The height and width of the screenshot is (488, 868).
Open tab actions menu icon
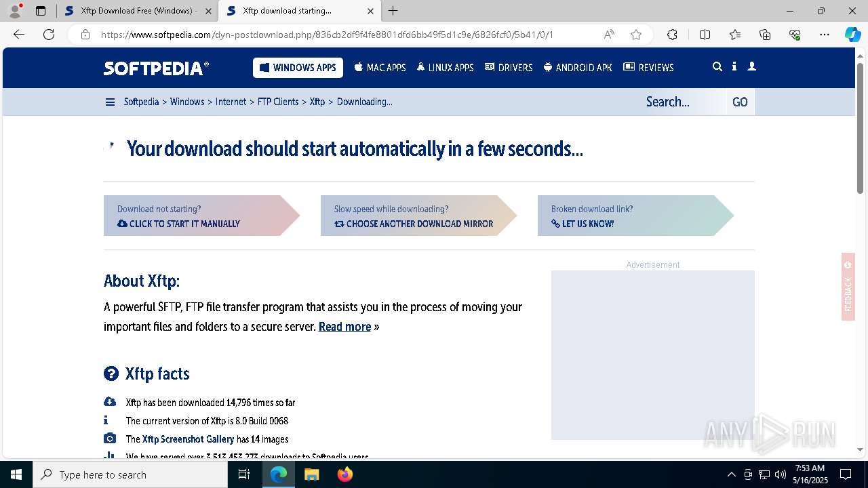tap(41, 11)
